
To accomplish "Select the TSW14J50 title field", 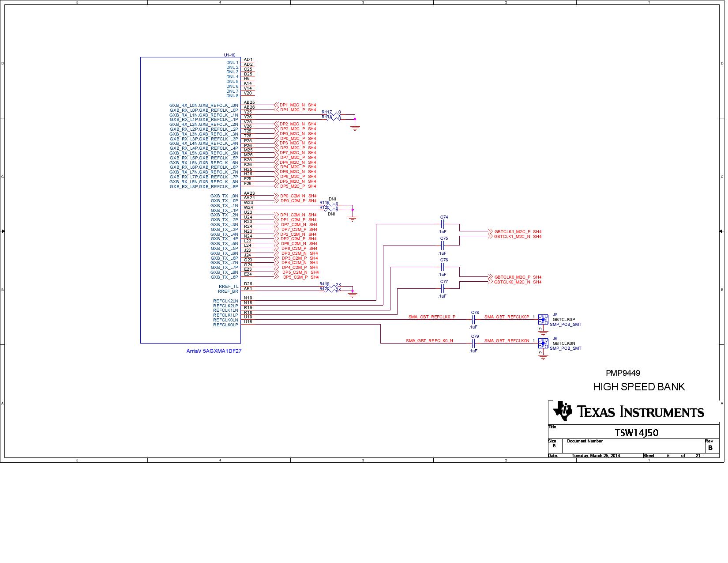I will click(636, 433).
